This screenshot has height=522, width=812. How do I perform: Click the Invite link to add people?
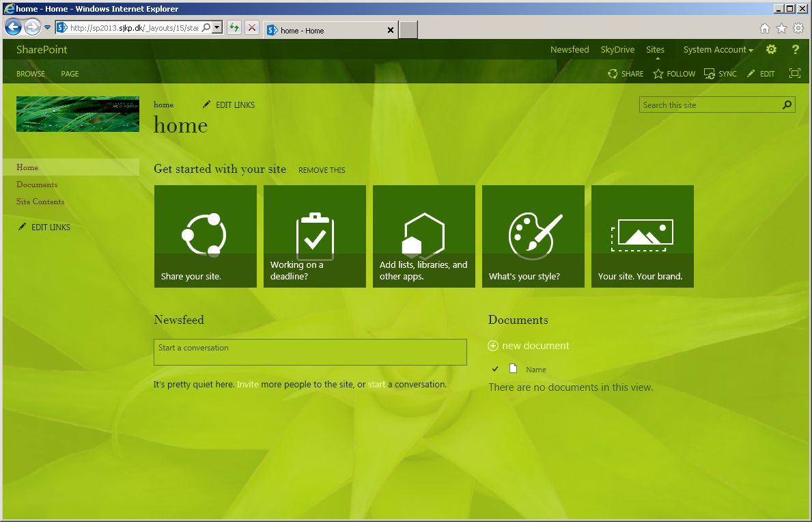pos(248,384)
